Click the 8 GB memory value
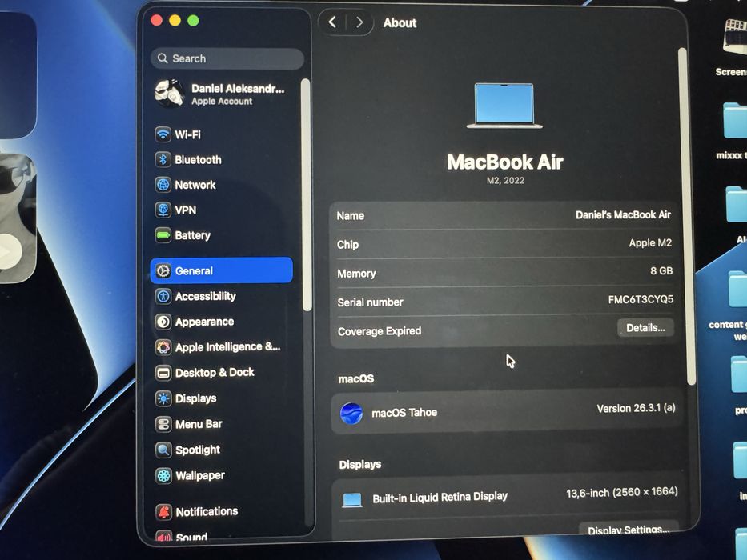Screen dimensions: 747x560 point(661,271)
